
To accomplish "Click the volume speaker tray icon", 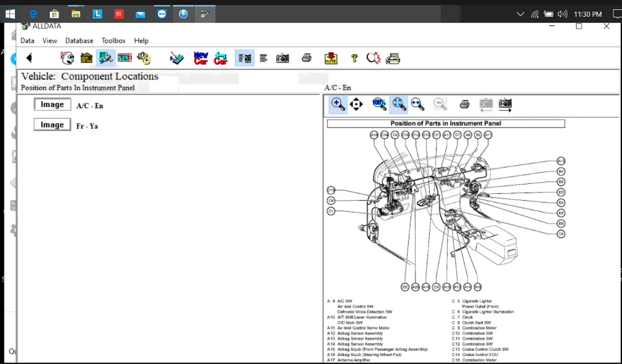I will (562, 14).
